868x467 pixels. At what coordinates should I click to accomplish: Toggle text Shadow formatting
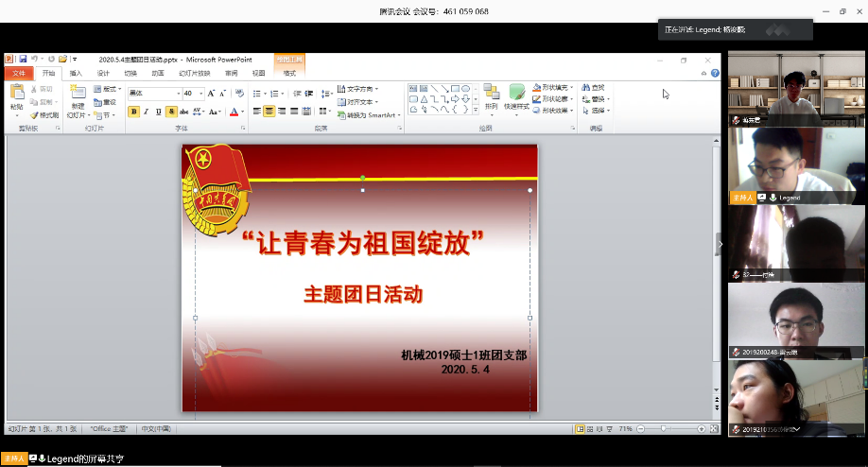coord(171,112)
